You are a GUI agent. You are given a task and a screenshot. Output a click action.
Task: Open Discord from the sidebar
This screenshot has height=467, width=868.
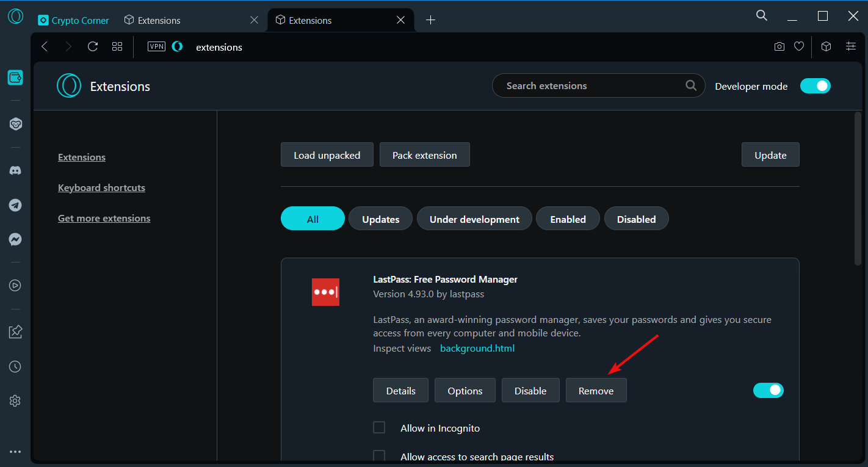pyautogui.click(x=15, y=170)
